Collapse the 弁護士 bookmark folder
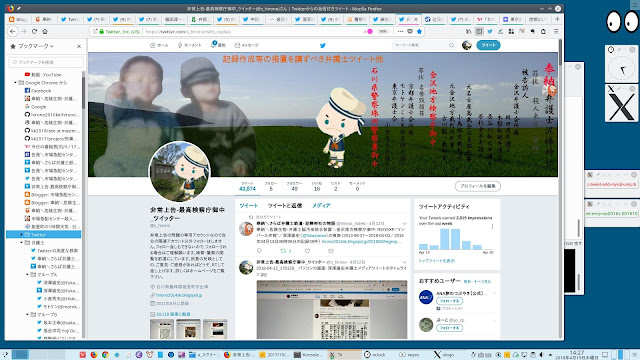The width and height of the screenshot is (640, 360). click(22, 242)
